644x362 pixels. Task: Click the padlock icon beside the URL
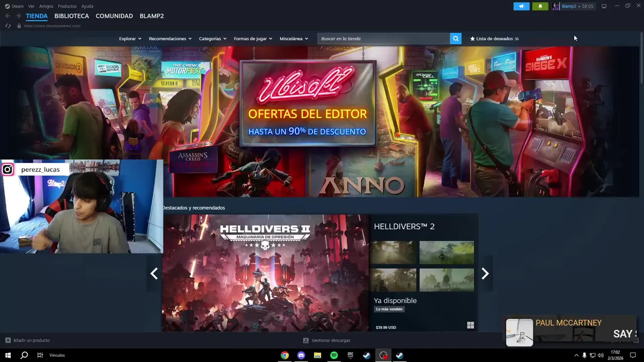tap(19, 26)
